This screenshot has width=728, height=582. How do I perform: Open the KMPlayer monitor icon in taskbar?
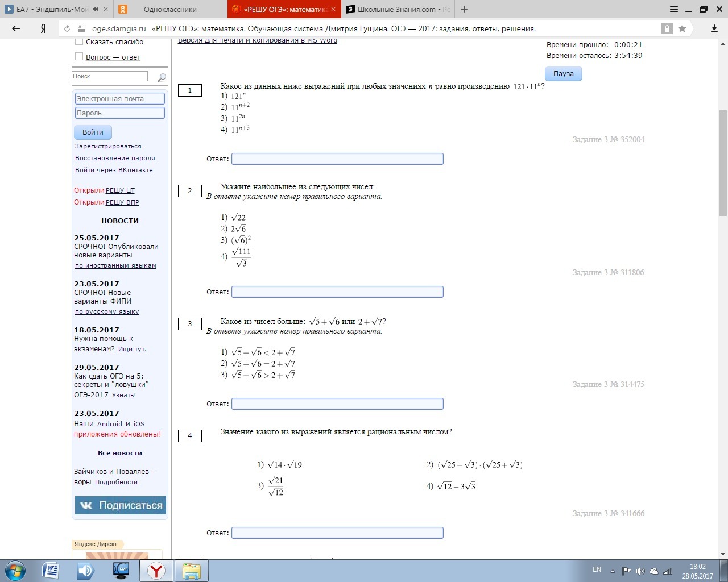pos(121,571)
